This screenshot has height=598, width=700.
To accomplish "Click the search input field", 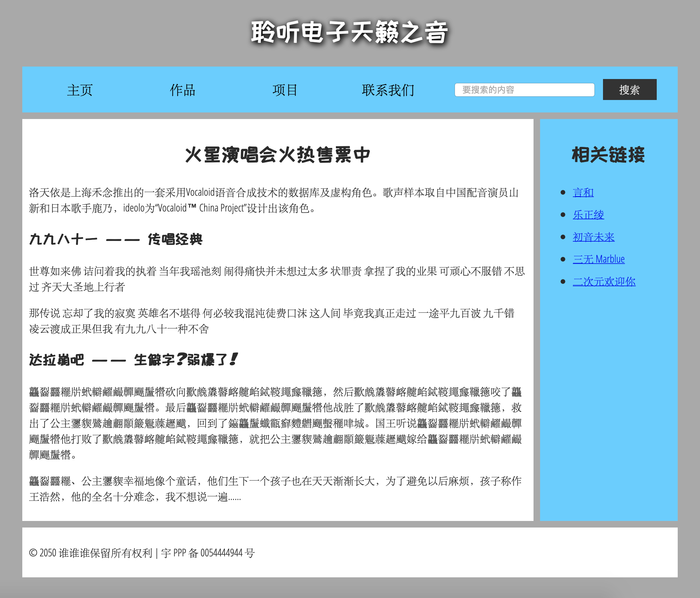I will click(x=525, y=89).
